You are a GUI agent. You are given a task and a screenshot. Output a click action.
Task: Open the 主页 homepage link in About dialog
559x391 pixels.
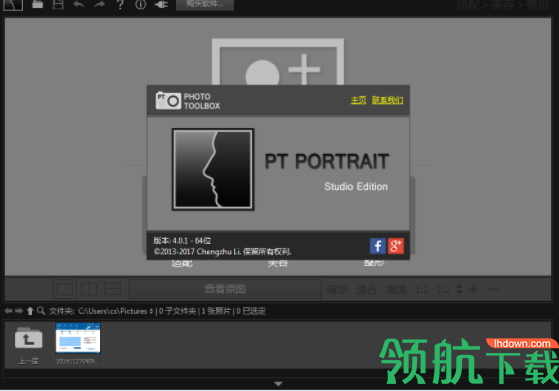point(358,100)
